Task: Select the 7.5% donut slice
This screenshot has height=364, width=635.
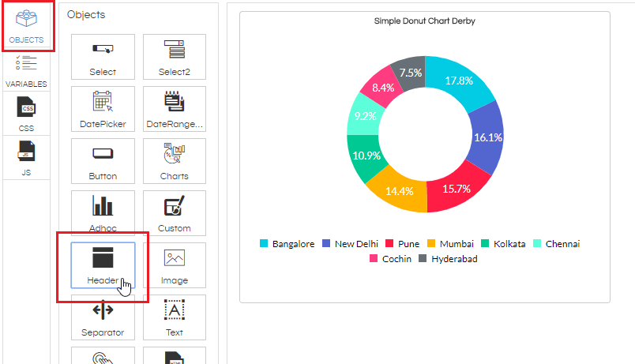Action: [411, 73]
